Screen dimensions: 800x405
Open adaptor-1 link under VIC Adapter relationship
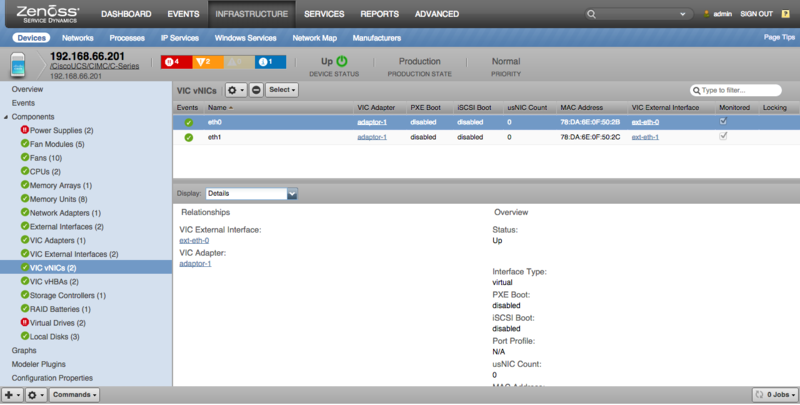point(195,264)
